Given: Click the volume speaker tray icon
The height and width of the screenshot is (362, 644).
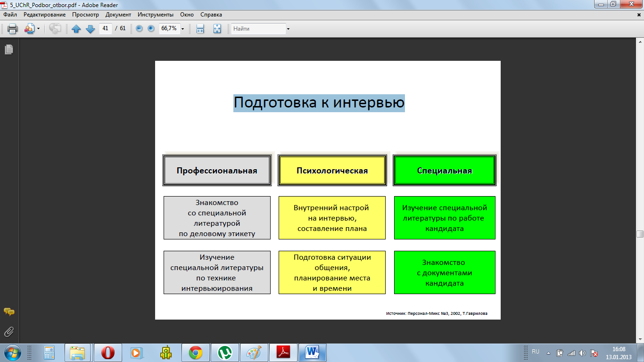Looking at the screenshot, I should tap(583, 353).
